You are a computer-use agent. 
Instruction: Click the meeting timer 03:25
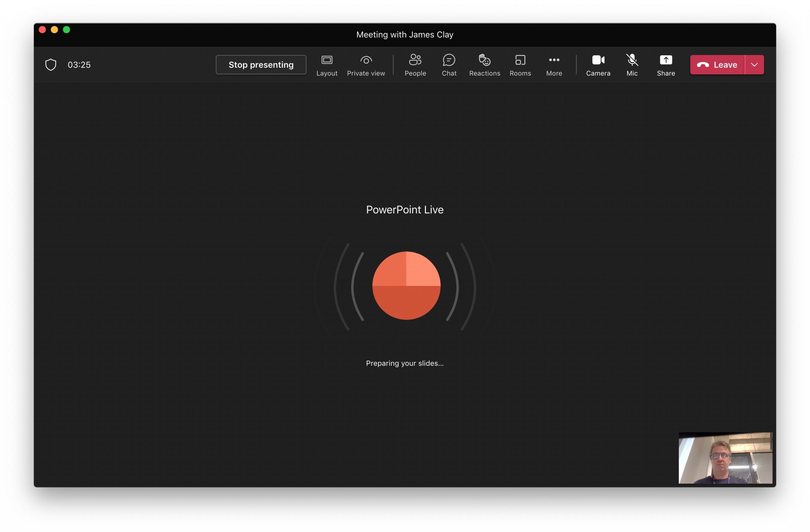[79, 65]
